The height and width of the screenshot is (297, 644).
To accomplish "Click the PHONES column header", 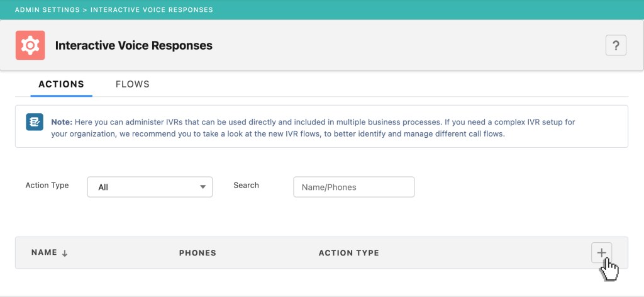I will (x=197, y=253).
